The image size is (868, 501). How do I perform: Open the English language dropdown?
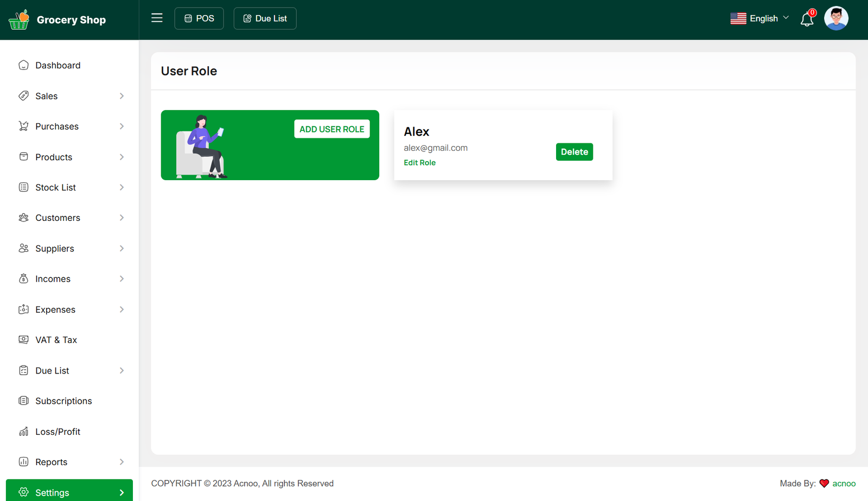point(759,18)
